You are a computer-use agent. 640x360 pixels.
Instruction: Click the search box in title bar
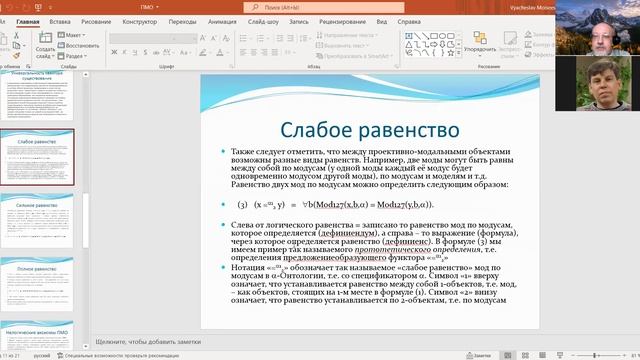324,7
